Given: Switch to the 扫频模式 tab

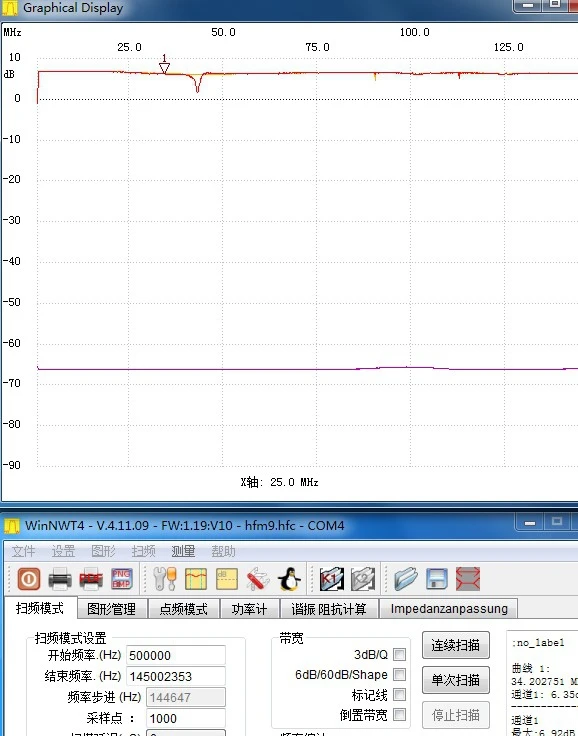Looking at the screenshot, I should 40,608.
